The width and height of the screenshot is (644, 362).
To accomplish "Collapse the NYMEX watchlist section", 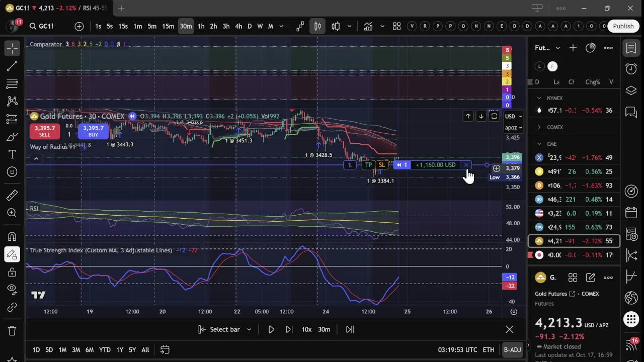I will [539, 98].
